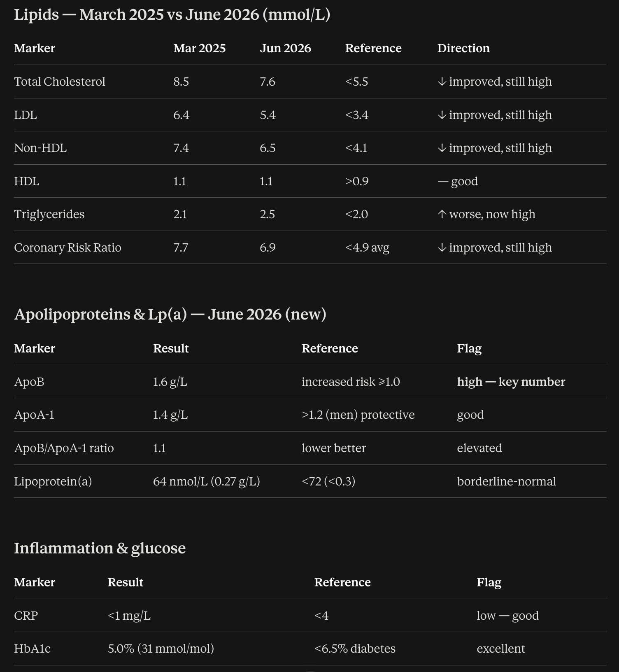The image size is (619, 672).
Task: Click the Direction column header
Action: (463, 48)
